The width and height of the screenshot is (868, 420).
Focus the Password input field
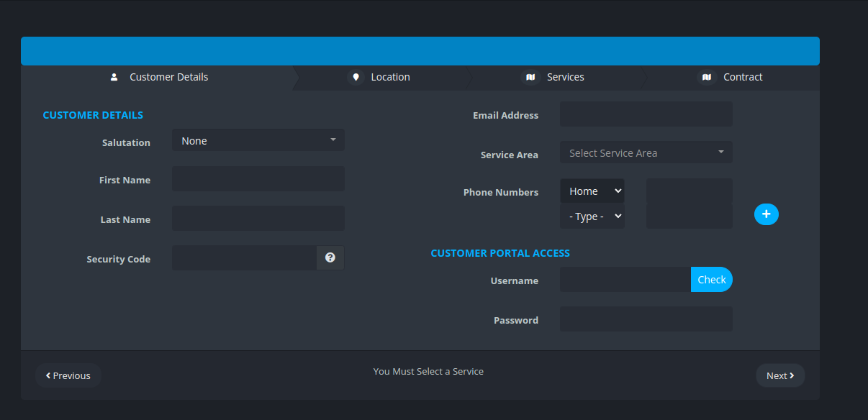click(646, 319)
